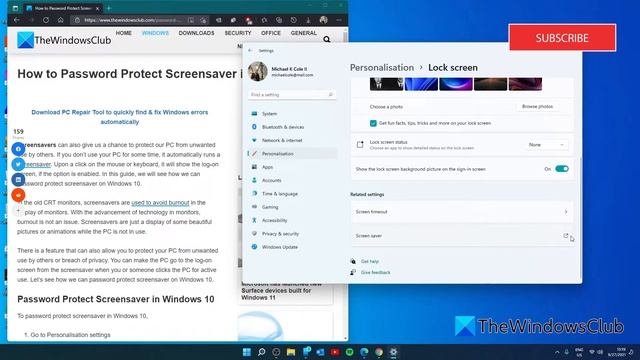This screenshot has width=640, height=360.
Task: Share article via LinkedIn icon
Action: coord(18,180)
